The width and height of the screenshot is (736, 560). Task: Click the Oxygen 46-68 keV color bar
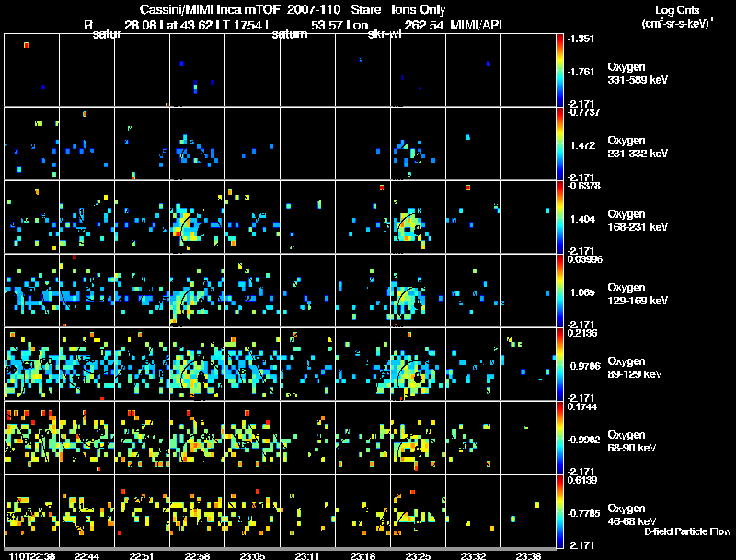point(559,511)
